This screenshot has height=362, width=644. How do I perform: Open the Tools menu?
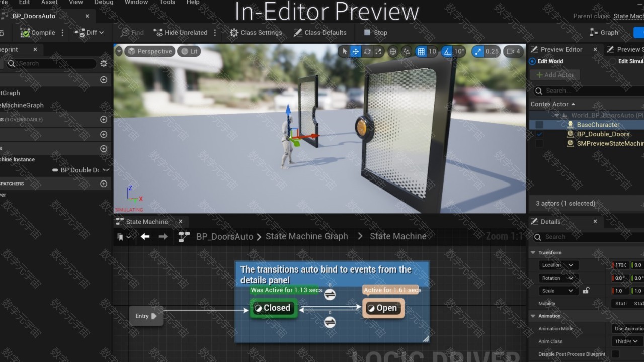tap(168, 3)
